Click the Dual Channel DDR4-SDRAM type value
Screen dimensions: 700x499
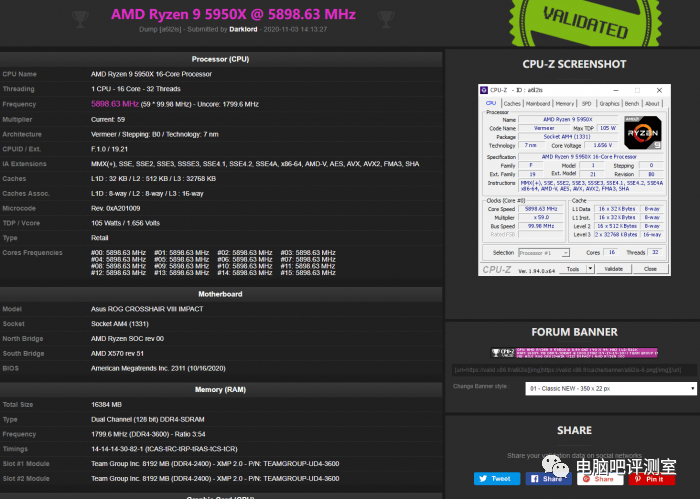(x=148, y=420)
